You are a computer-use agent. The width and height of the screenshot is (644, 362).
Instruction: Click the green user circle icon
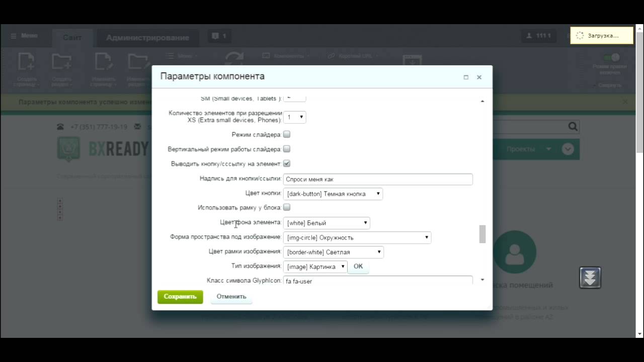tap(514, 252)
